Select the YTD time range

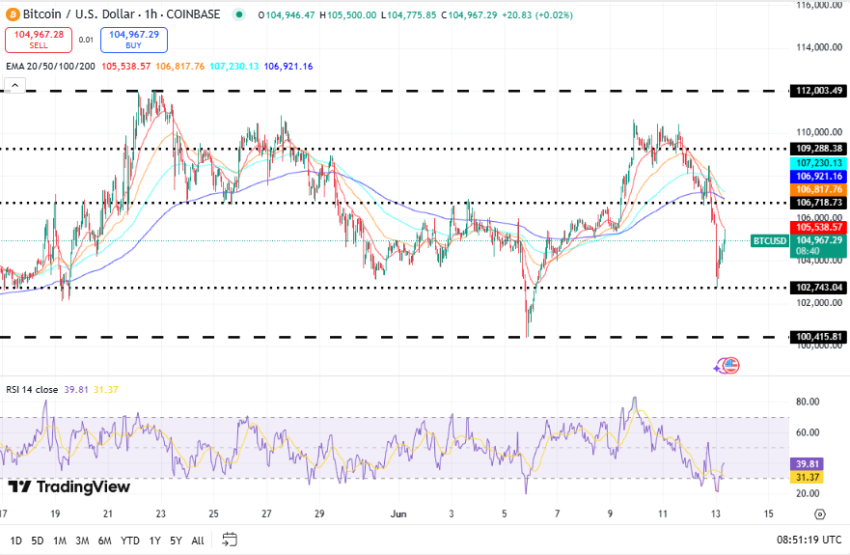click(x=129, y=541)
